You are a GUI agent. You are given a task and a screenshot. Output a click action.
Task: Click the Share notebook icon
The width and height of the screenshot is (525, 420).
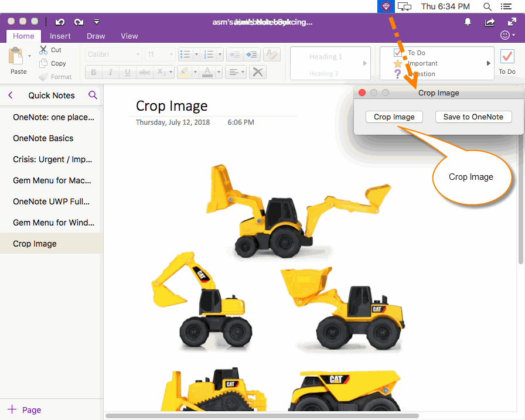[x=489, y=22]
